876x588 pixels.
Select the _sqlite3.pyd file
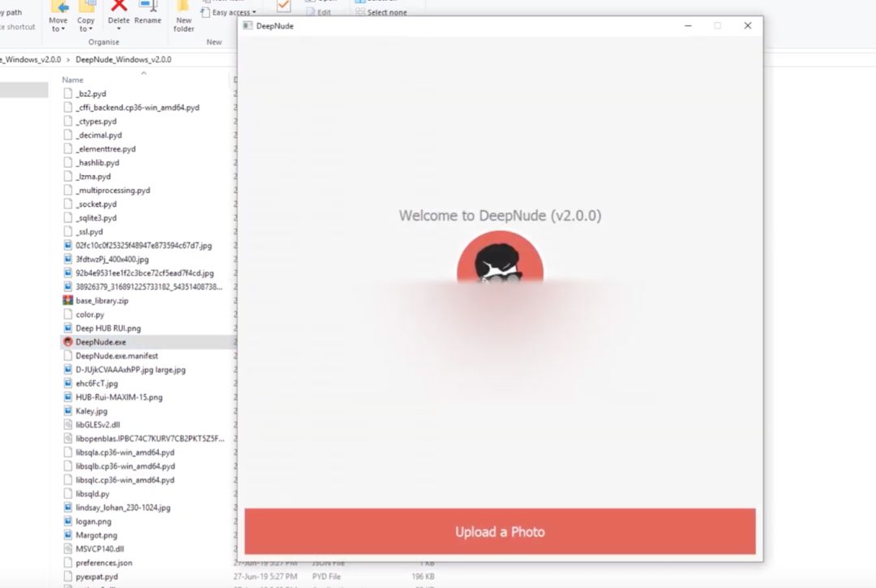[x=96, y=218]
